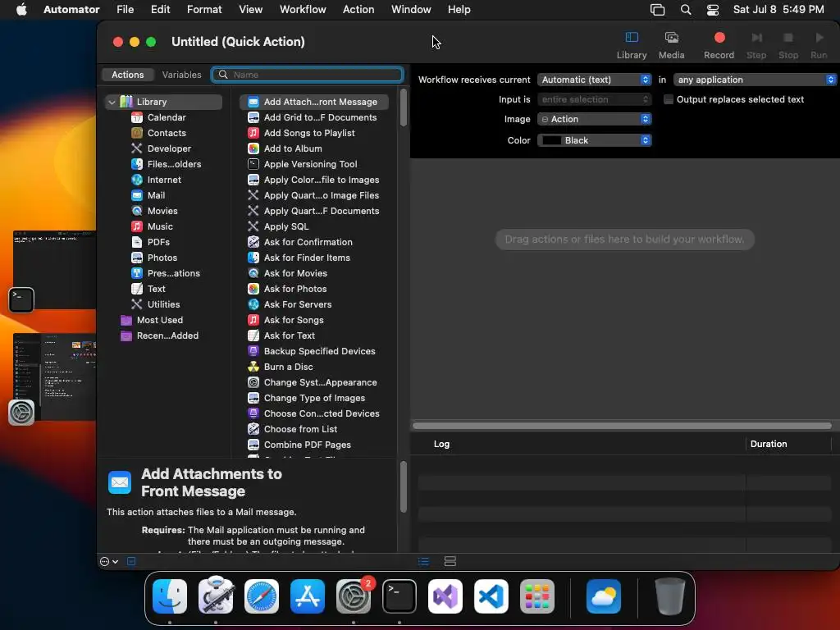Click the Name search field
Viewport: 840px width, 630px height.
click(x=307, y=75)
